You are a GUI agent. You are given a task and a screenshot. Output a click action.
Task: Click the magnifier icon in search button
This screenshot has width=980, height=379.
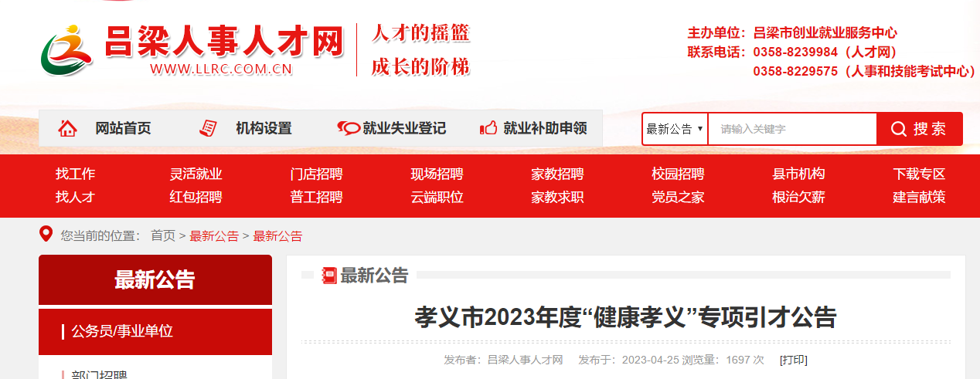pos(898,129)
